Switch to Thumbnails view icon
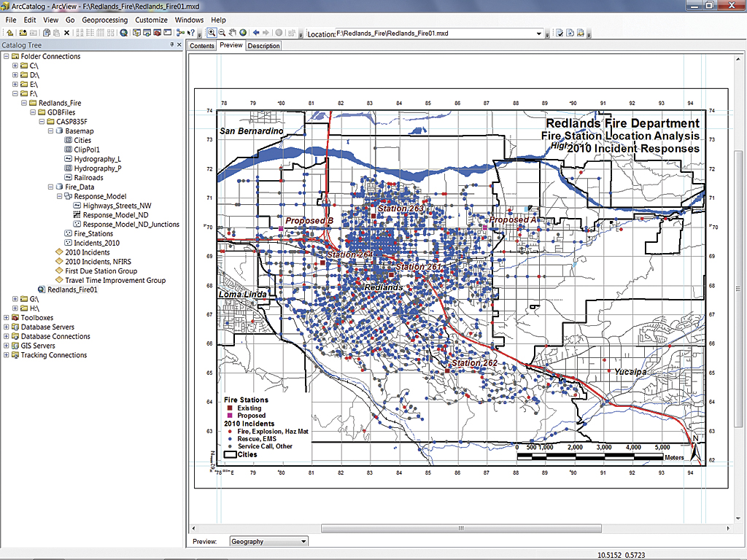This screenshot has height=560, width=747. 111,33
